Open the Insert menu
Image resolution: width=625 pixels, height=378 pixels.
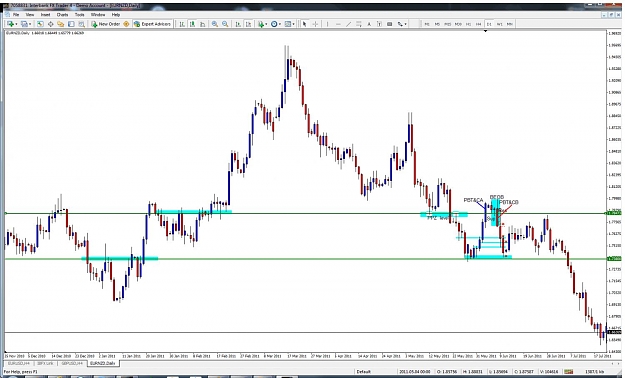[45, 14]
